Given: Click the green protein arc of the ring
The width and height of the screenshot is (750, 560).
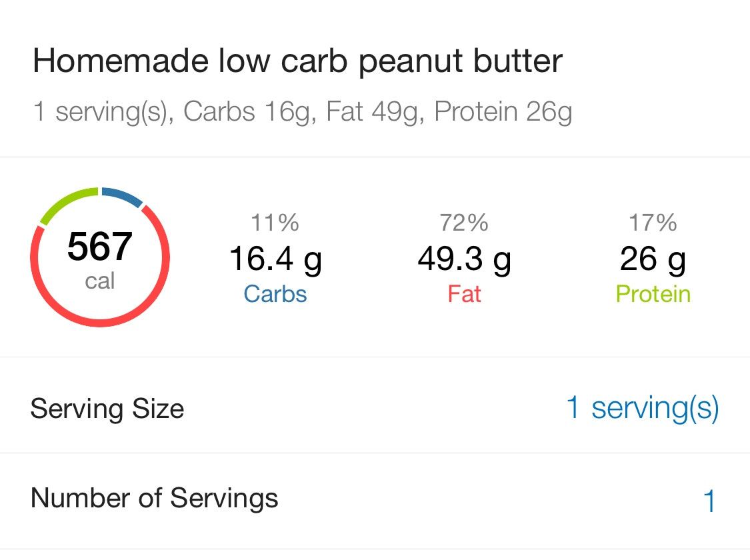Looking at the screenshot, I should click(x=67, y=201).
